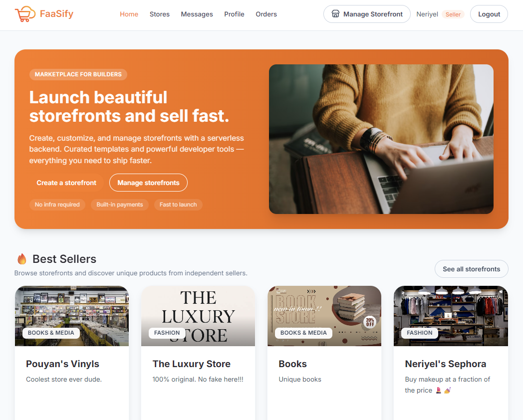Open the Neriyel's Sephora store thumbnail

[451, 316]
